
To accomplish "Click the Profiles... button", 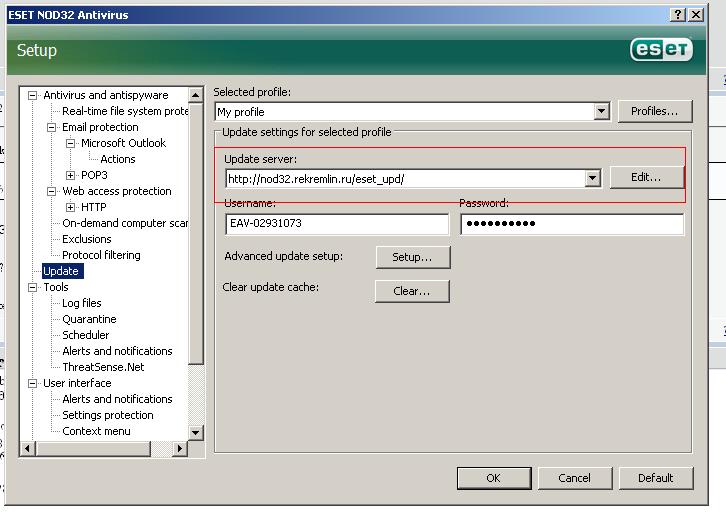I will coord(655,112).
